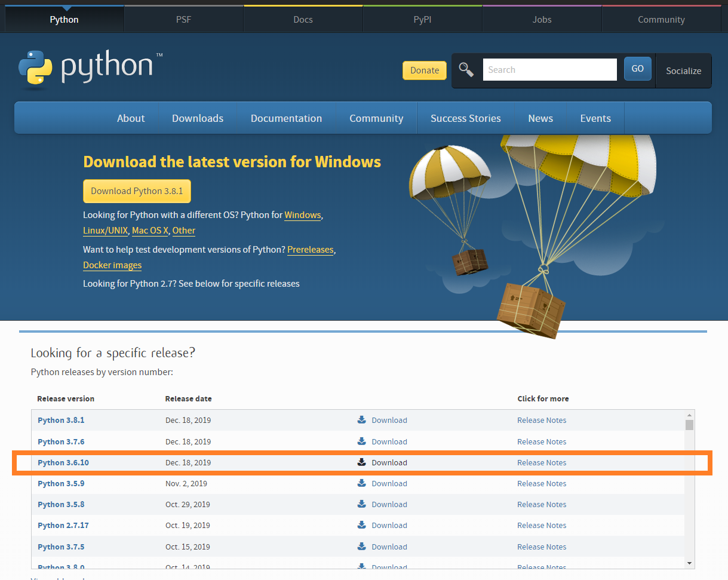Click download icon in Python 2.7.17 row
This screenshot has width=728, height=580.
coord(362,525)
